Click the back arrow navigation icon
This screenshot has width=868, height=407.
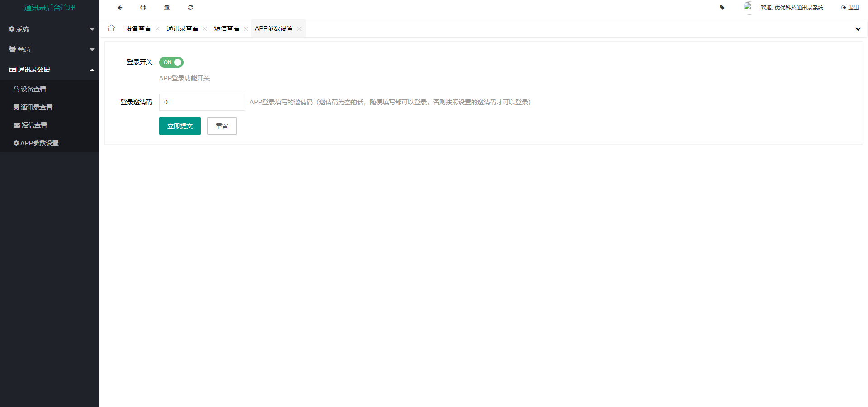(119, 8)
